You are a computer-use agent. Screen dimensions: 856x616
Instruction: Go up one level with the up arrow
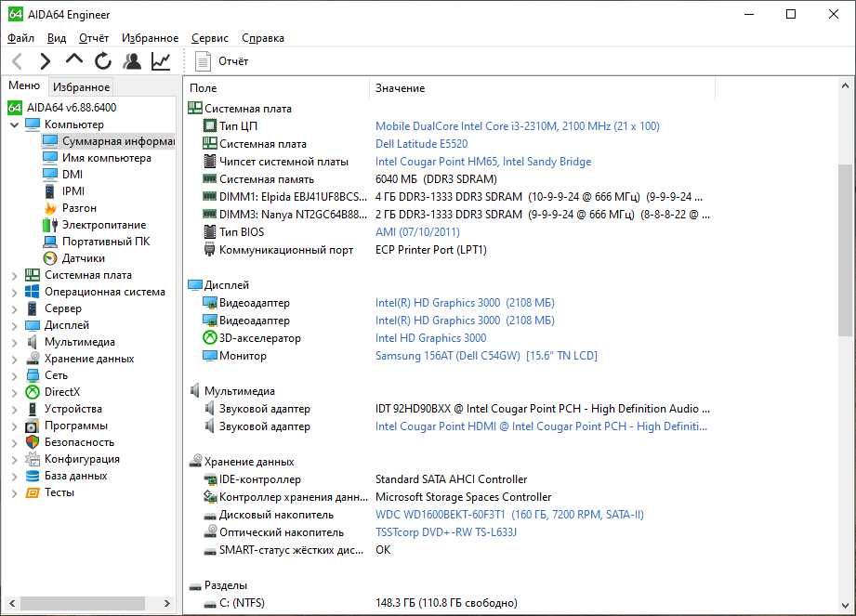[x=74, y=59]
